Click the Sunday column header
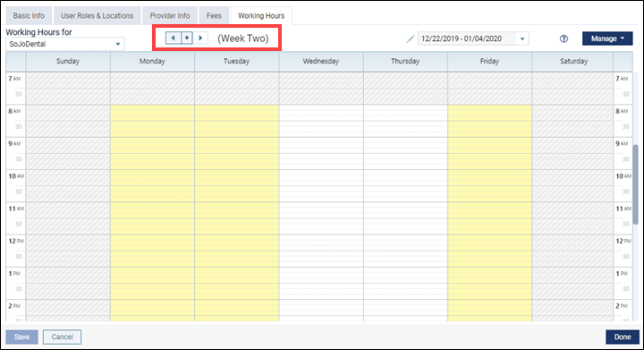The height and width of the screenshot is (350, 644). pyautogui.click(x=68, y=61)
